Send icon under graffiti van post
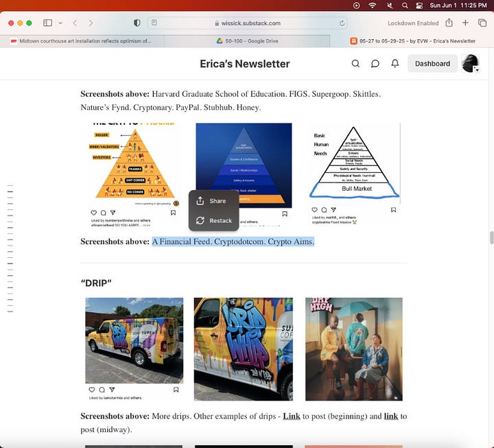The width and height of the screenshot is (494, 448). pyautogui.click(x=112, y=390)
